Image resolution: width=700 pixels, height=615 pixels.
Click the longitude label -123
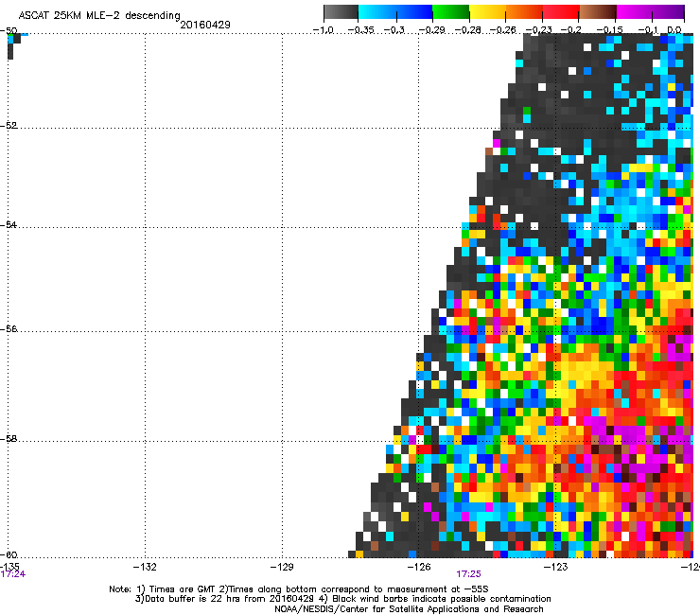[556, 567]
